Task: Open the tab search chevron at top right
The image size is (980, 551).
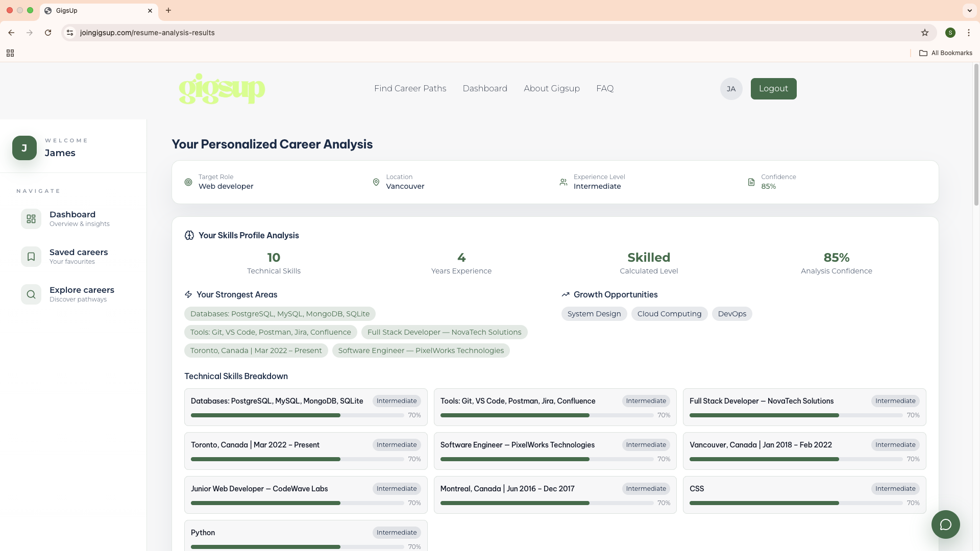Action: coord(969,10)
